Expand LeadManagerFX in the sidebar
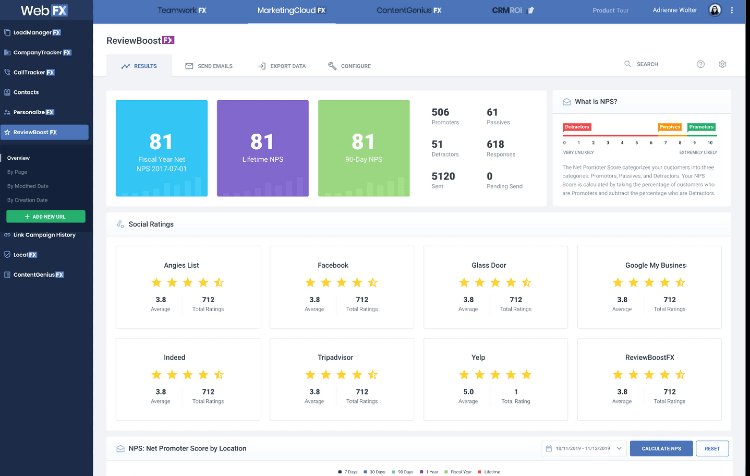The width and height of the screenshot is (750, 476). point(45,32)
